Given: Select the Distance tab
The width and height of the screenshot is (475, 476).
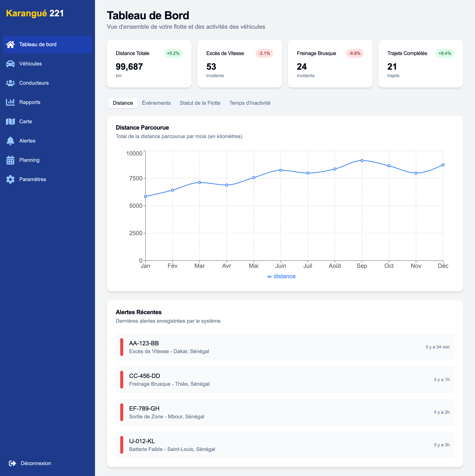Looking at the screenshot, I should [x=123, y=103].
